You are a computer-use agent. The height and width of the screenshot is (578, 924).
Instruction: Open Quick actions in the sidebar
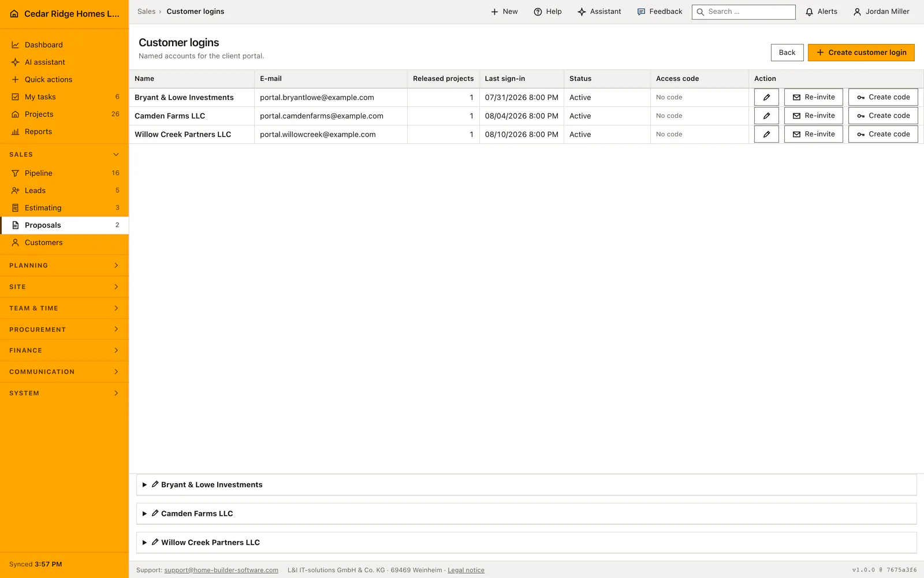tap(64, 79)
